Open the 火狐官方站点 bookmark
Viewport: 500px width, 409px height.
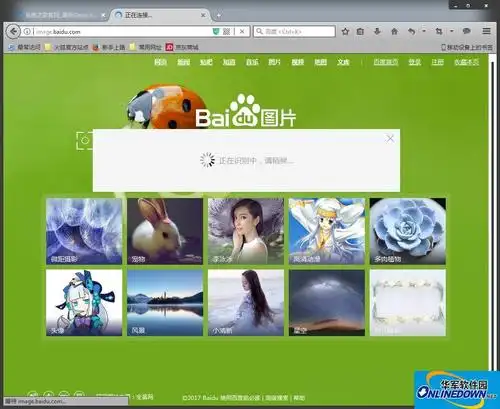pos(67,47)
